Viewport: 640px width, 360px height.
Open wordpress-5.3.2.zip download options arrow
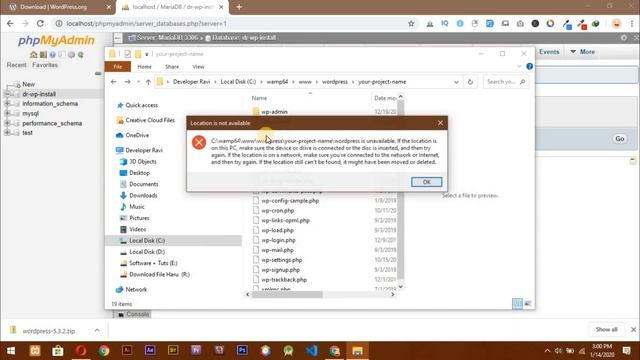click(97, 330)
